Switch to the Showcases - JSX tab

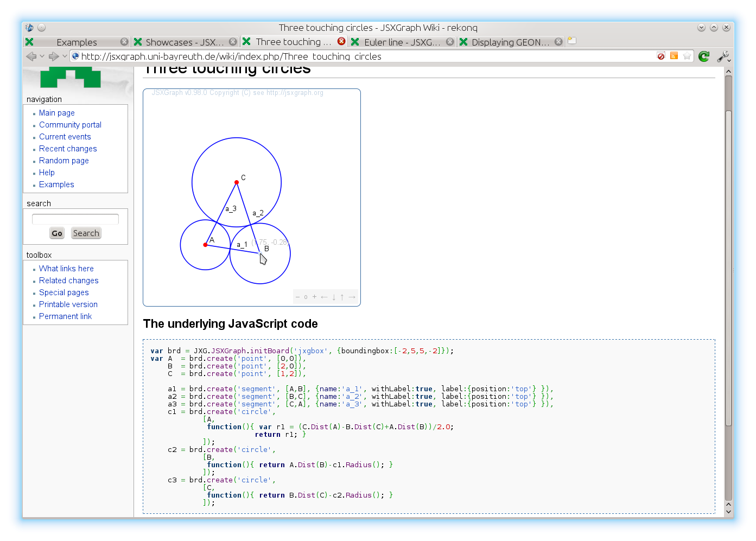(185, 42)
